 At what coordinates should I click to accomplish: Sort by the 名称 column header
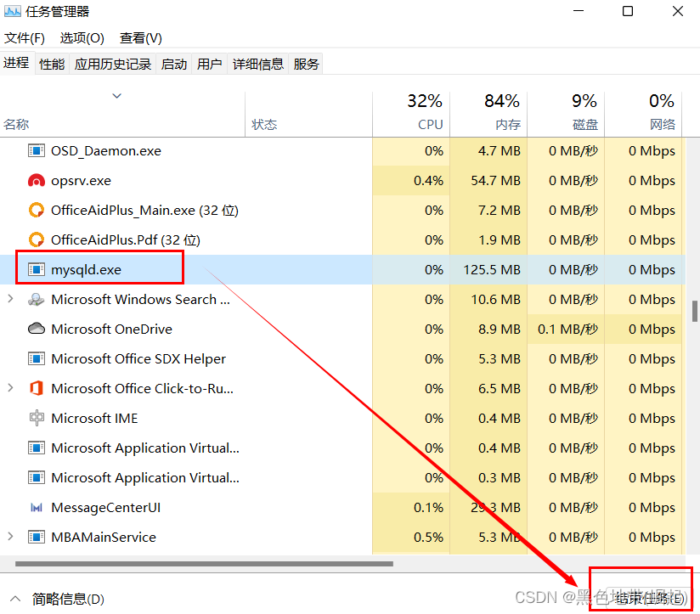pyautogui.click(x=122, y=114)
